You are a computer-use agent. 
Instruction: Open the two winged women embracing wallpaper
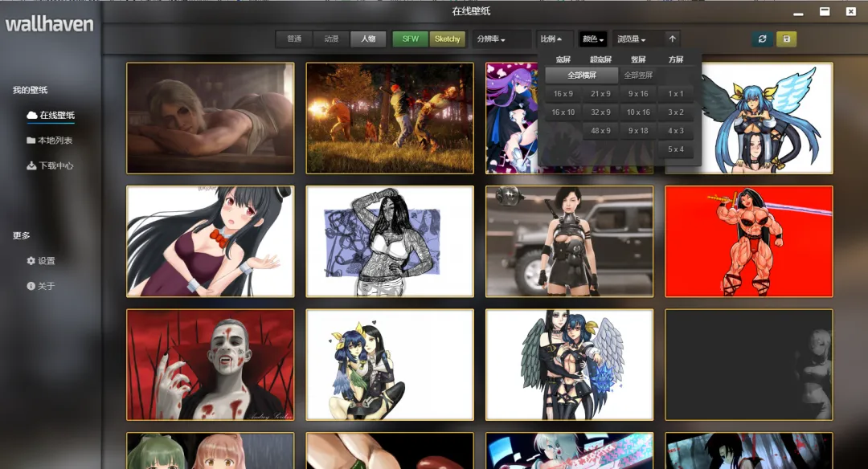pyautogui.click(x=569, y=365)
